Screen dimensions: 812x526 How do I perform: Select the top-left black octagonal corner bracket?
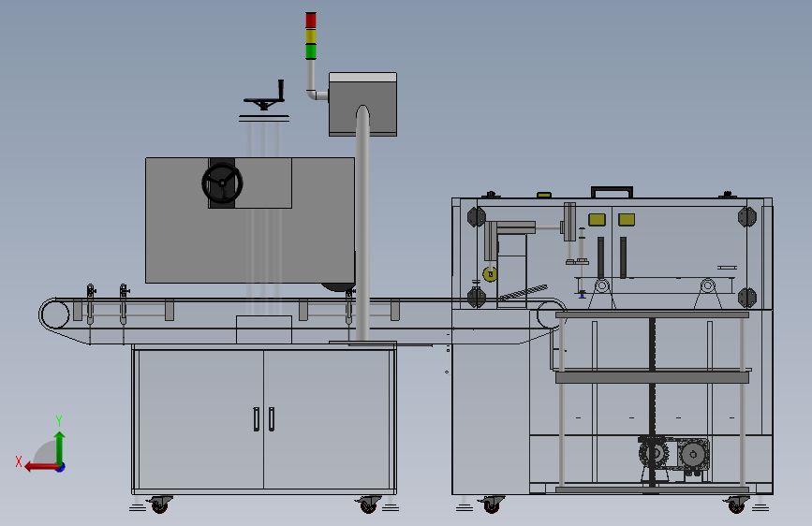[477, 217]
